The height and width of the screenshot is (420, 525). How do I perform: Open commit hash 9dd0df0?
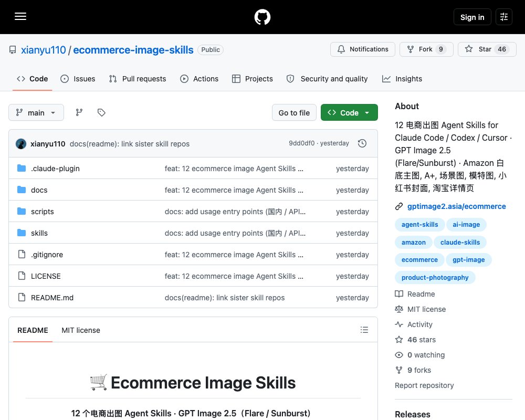tap(302, 143)
